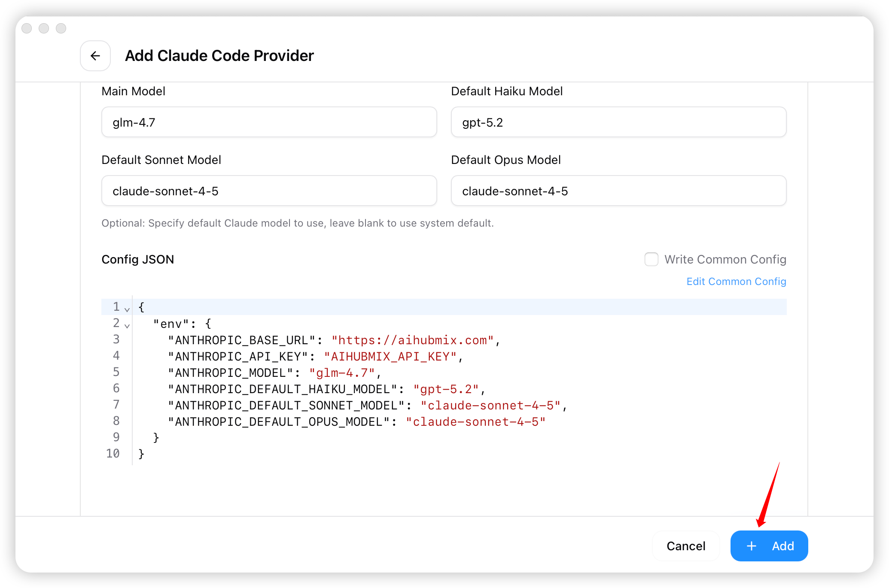Screen dimensions: 889x588
Task: Click the "gpt-5.2" value on line 6
Action: click(446, 389)
